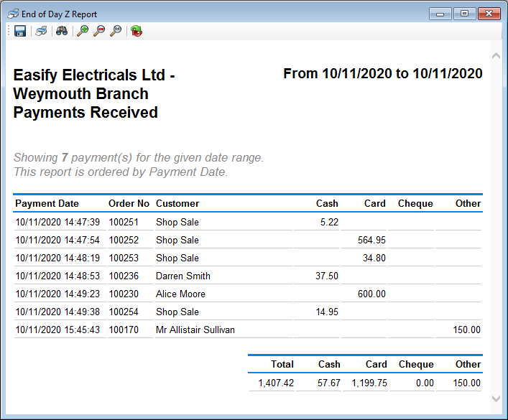
Task: Click the Print report printer icon
Action: click(42, 31)
